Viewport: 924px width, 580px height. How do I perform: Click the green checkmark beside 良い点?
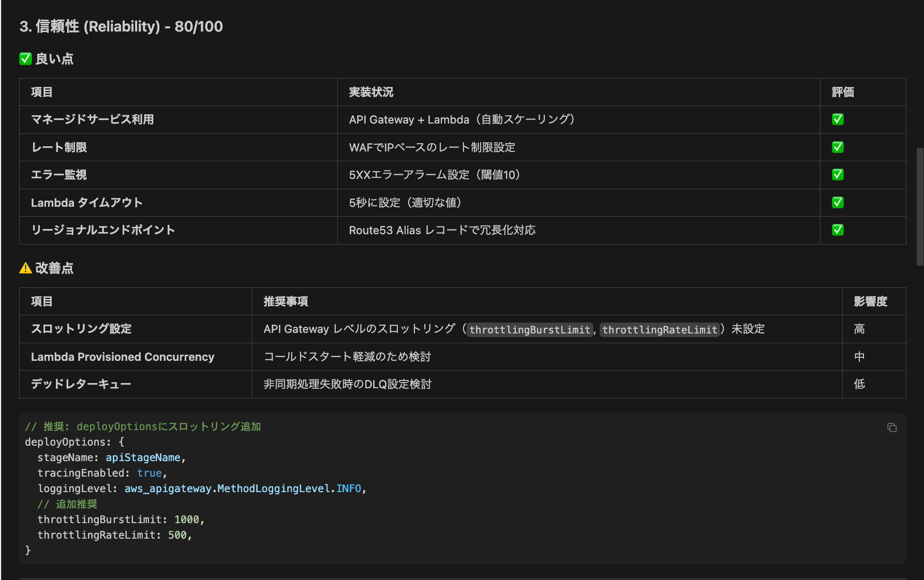25,58
